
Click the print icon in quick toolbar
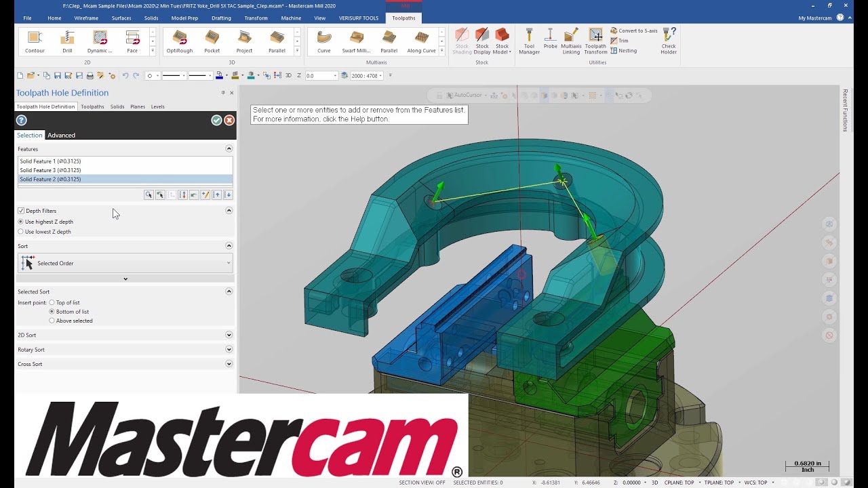[x=90, y=76]
